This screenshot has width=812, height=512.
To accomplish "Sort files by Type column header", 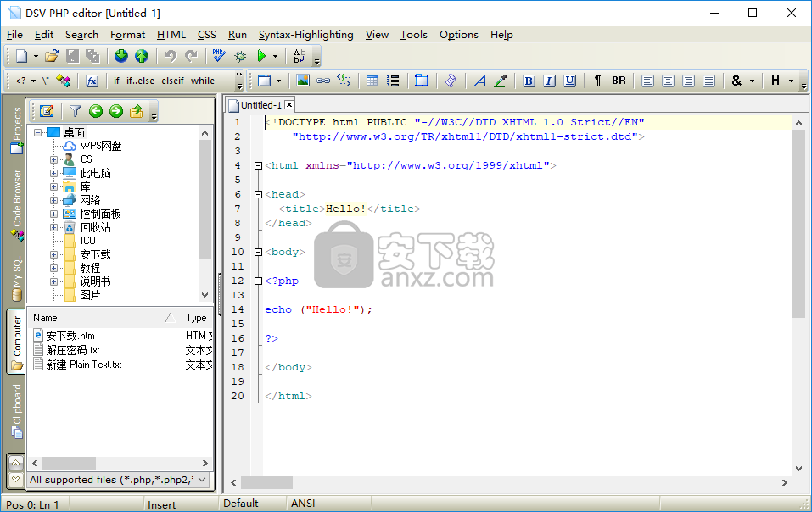I will (x=197, y=318).
